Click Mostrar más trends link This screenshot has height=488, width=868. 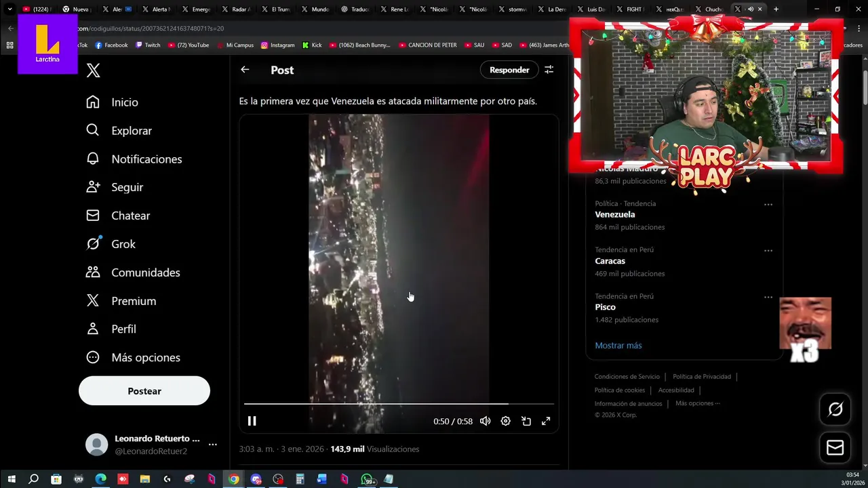(618, 345)
